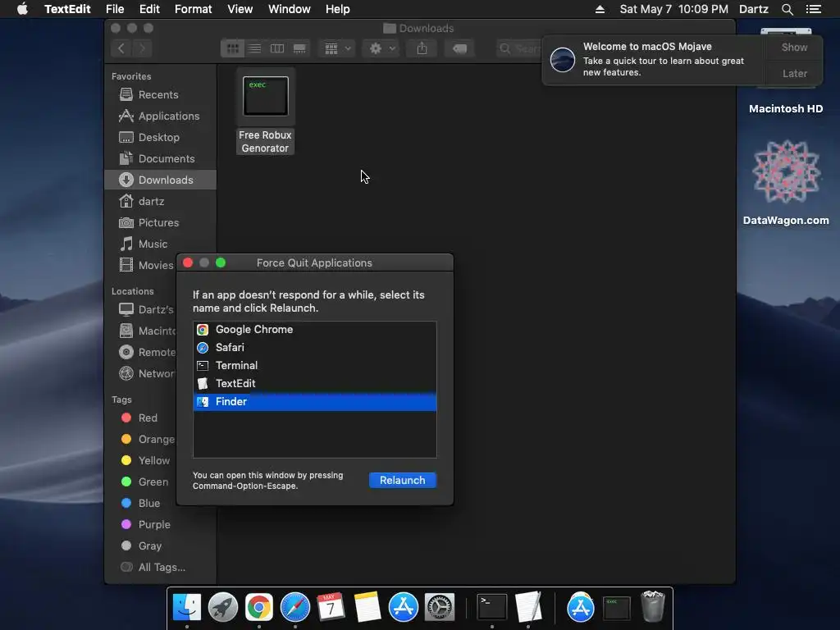Click the Finder share button
This screenshot has width=840, height=630.
click(422, 48)
